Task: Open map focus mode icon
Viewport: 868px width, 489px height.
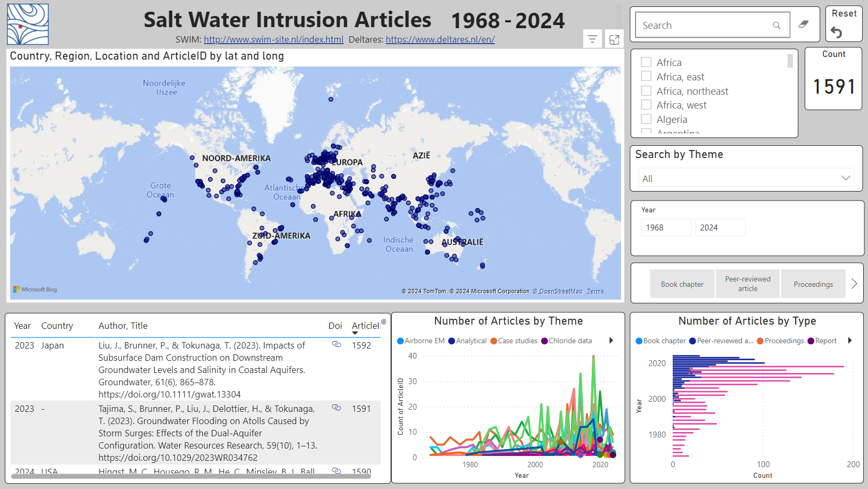Action: coord(614,39)
